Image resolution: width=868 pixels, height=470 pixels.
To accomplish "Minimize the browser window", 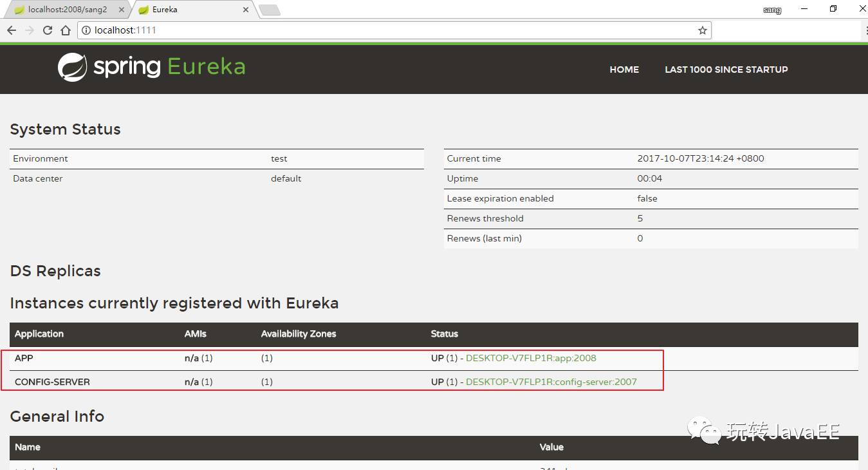I will [804, 9].
